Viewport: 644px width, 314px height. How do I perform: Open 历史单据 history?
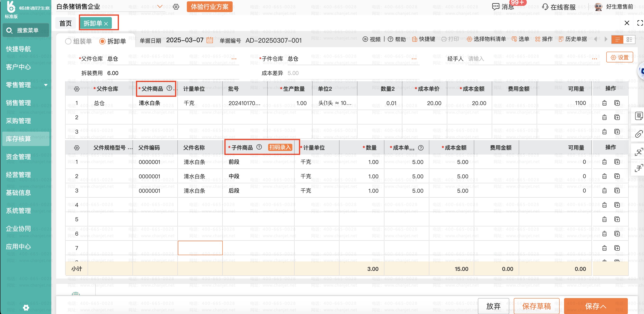pyautogui.click(x=573, y=39)
